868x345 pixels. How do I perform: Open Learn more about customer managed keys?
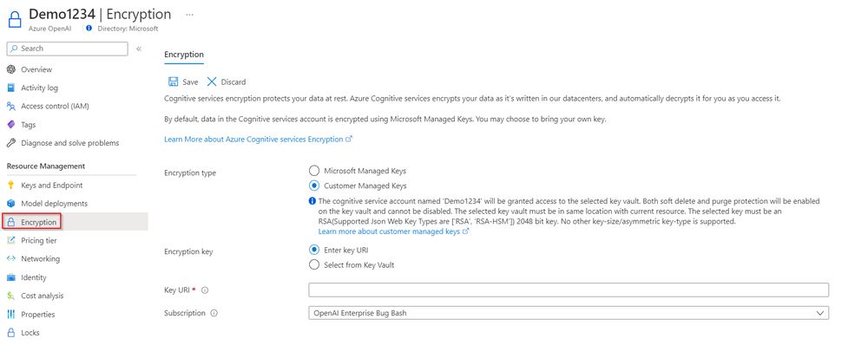coord(393,231)
